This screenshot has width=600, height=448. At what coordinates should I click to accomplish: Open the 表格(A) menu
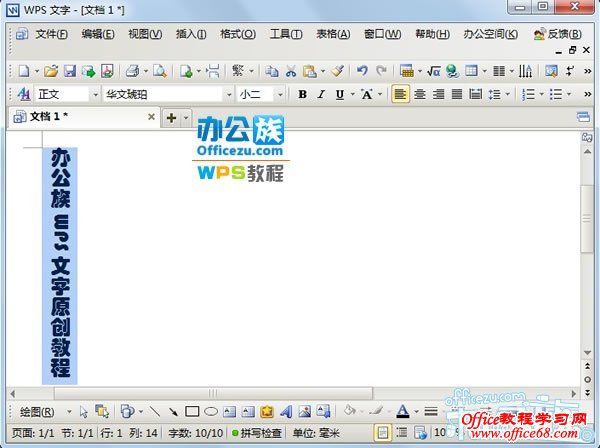[x=333, y=34]
